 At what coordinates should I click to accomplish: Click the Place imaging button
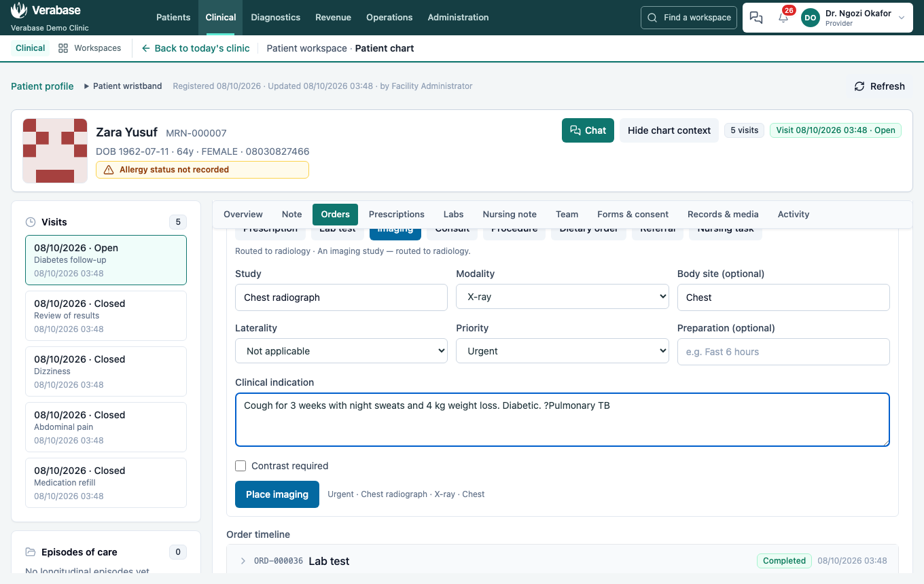tap(277, 494)
